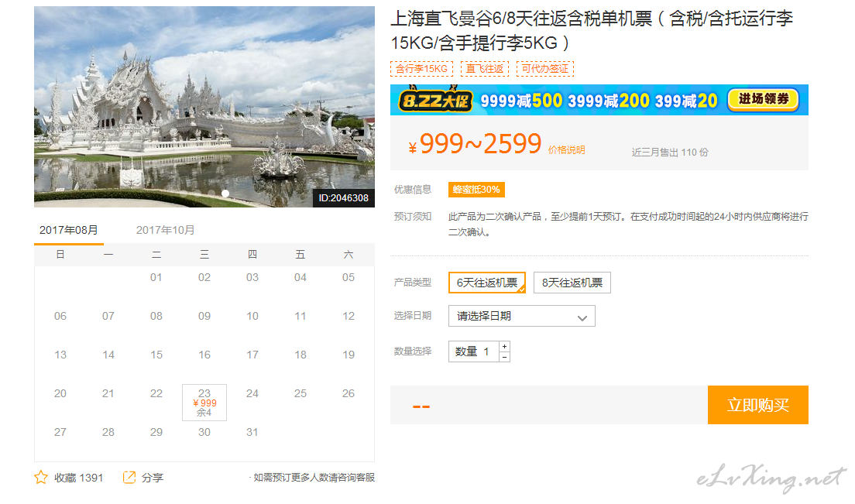Click the 分享 share label
The width and height of the screenshot is (855, 504).
point(152,478)
